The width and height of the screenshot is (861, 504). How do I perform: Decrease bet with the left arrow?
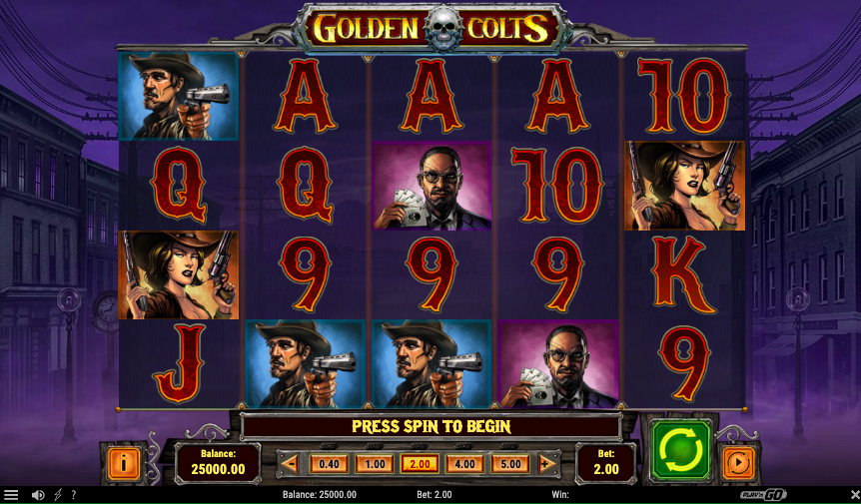(x=290, y=464)
